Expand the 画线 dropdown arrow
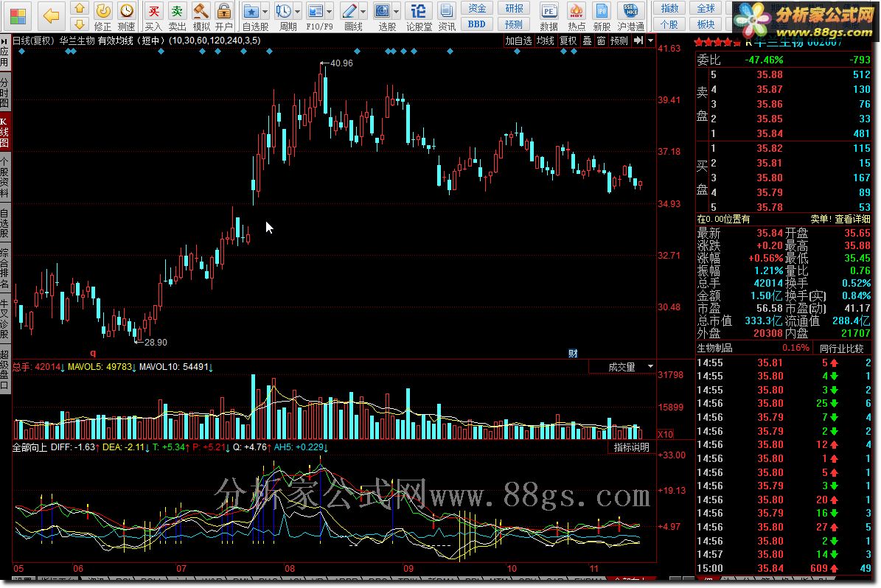Image resolution: width=881 pixels, height=588 pixels. pyautogui.click(x=363, y=11)
